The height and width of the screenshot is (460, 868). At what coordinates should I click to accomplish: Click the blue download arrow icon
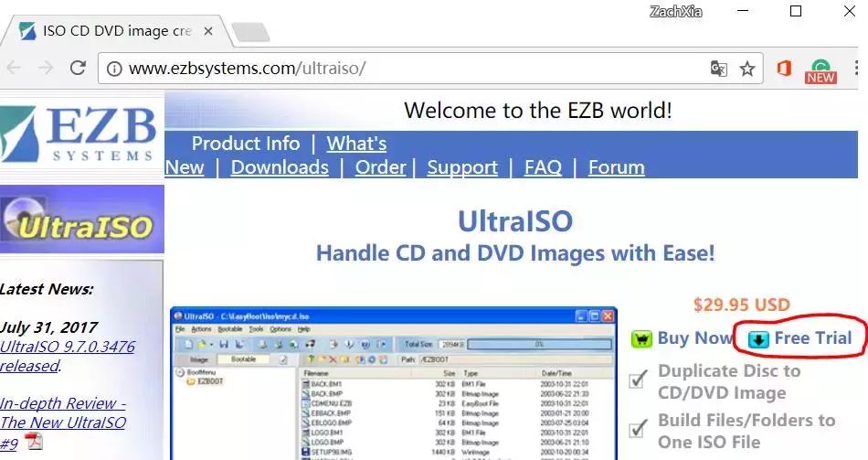coord(757,339)
